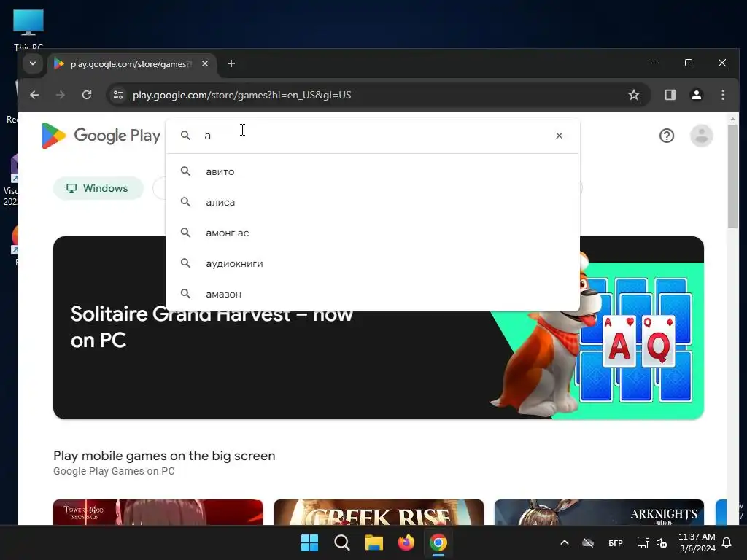Click the OneDrive cloud tray icon
747x560 pixels.
coord(589,542)
